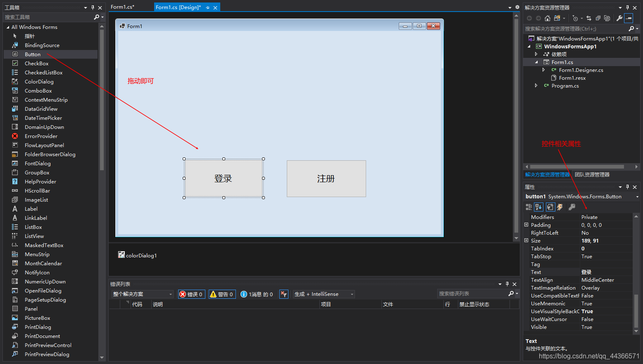Click pin icon on Form1.cs [Design] tab

tap(207, 7)
